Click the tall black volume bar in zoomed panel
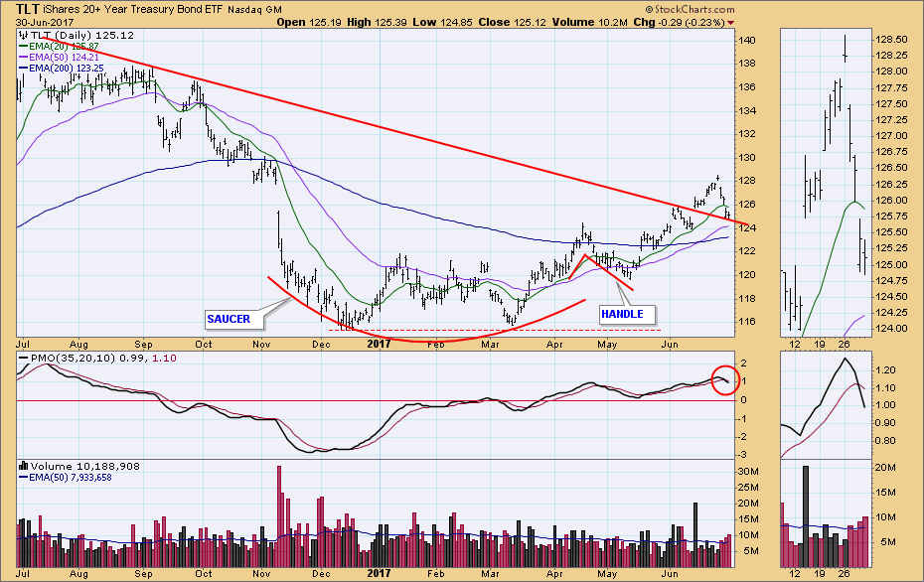924x582 pixels. [806, 516]
